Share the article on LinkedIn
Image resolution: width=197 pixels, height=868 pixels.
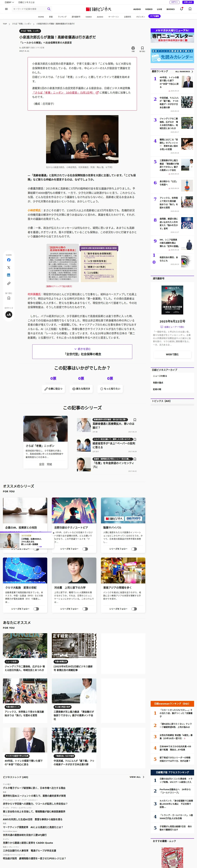[x=9, y=275]
